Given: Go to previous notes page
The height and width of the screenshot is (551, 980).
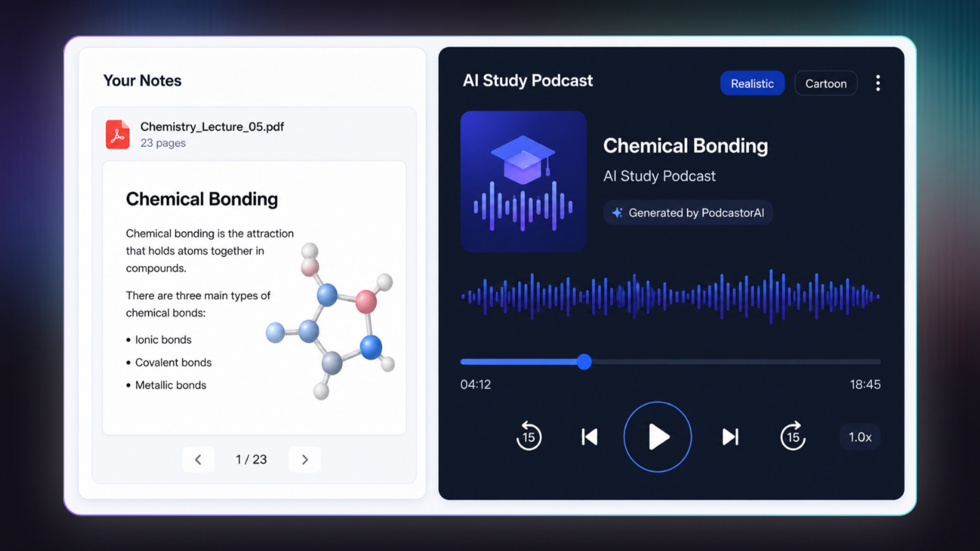Looking at the screenshot, I should pyautogui.click(x=198, y=459).
